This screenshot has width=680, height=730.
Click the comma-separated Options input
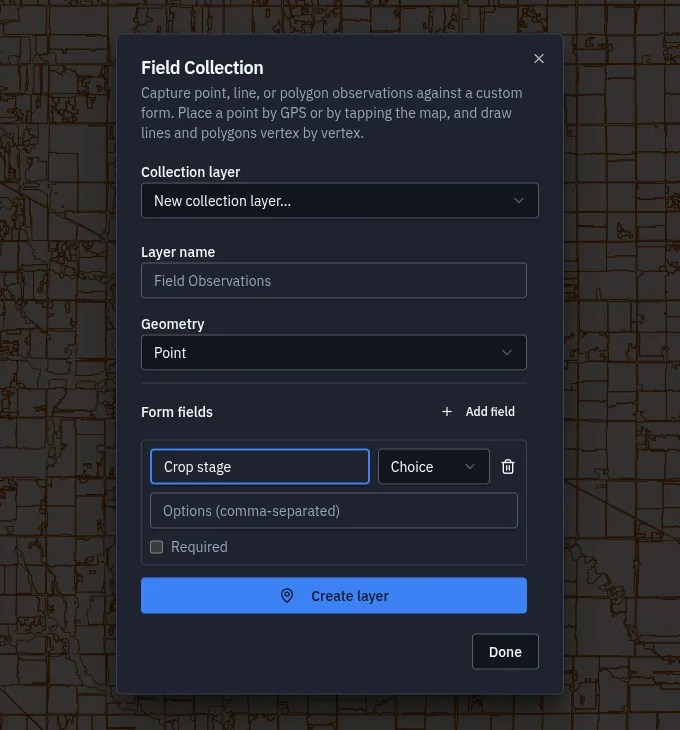coord(334,511)
